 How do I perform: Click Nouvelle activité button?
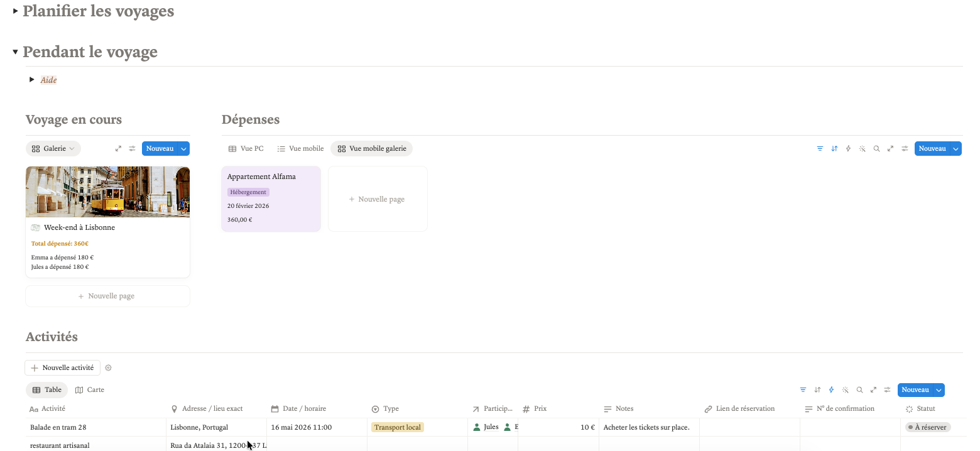(63, 368)
